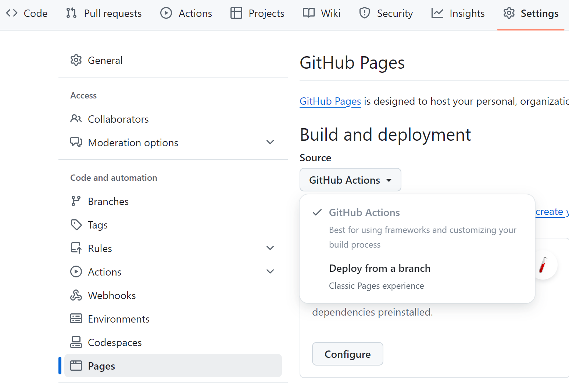This screenshot has width=569, height=392.
Task: Expand the Rules section chevron
Action: [270, 248]
